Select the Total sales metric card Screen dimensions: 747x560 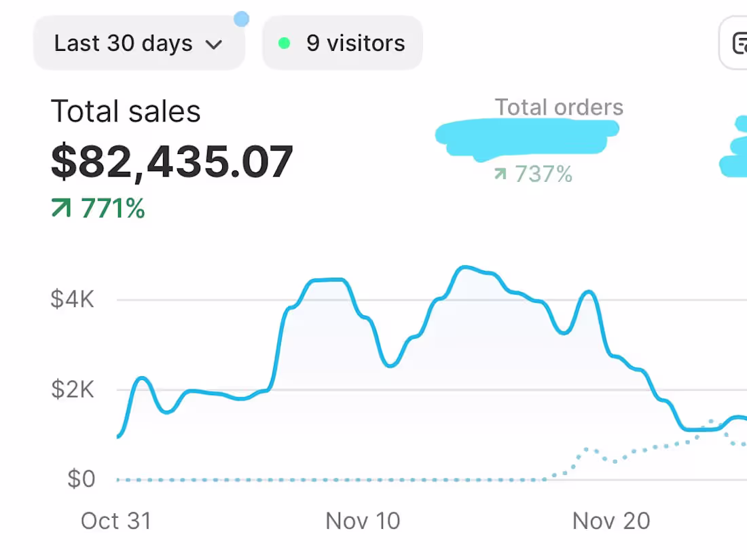[x=172, y=159]
